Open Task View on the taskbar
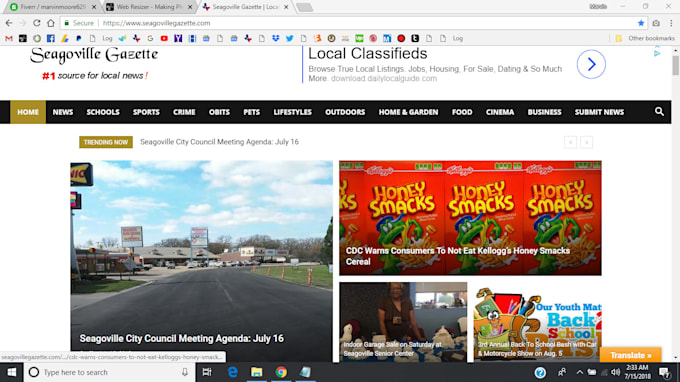This screenshot has width=680, height=382. [207, 372]
